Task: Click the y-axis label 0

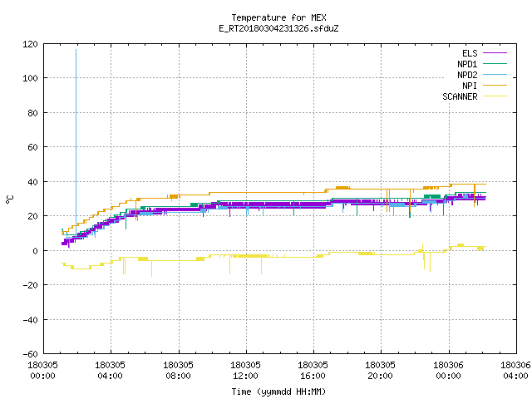Action: 35,251
